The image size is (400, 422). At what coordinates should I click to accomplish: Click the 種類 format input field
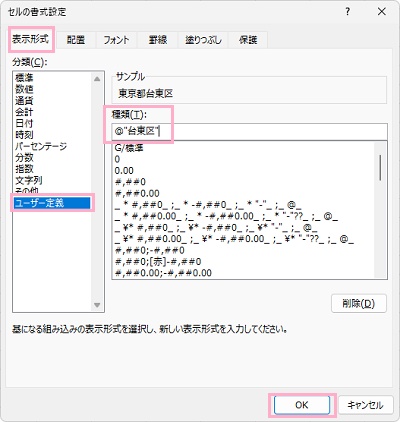pyautogui.click(x=250, y=132)
